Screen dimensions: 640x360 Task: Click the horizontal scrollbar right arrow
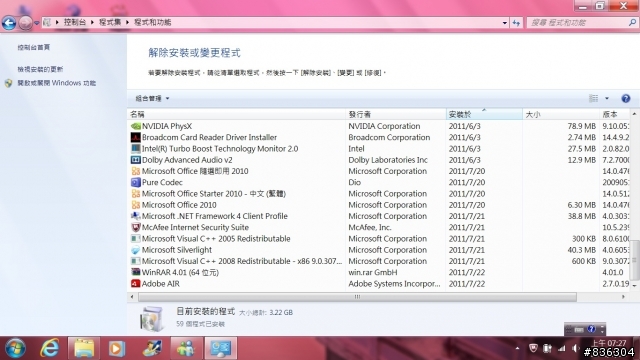[x=623, y=297]
